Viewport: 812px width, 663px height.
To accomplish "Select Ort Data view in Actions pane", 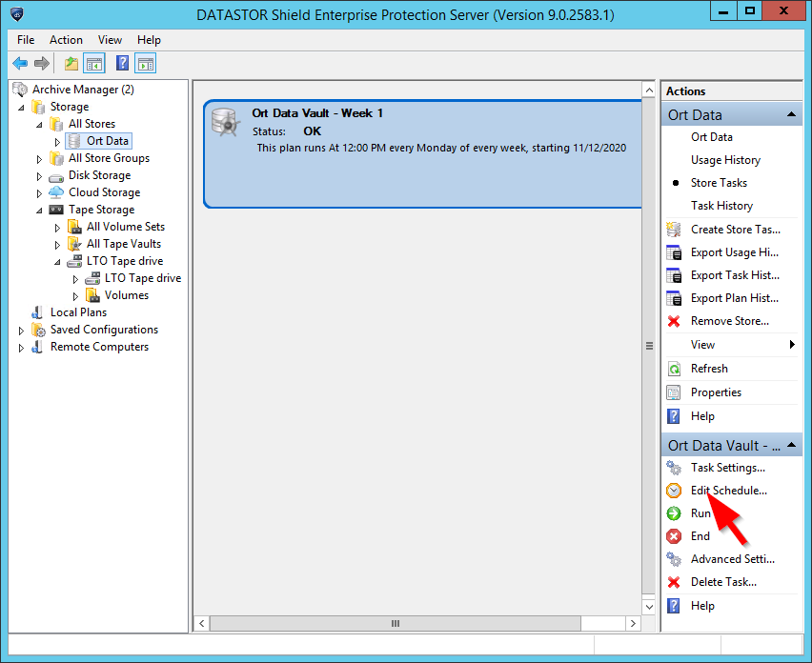I will point(712,137).
